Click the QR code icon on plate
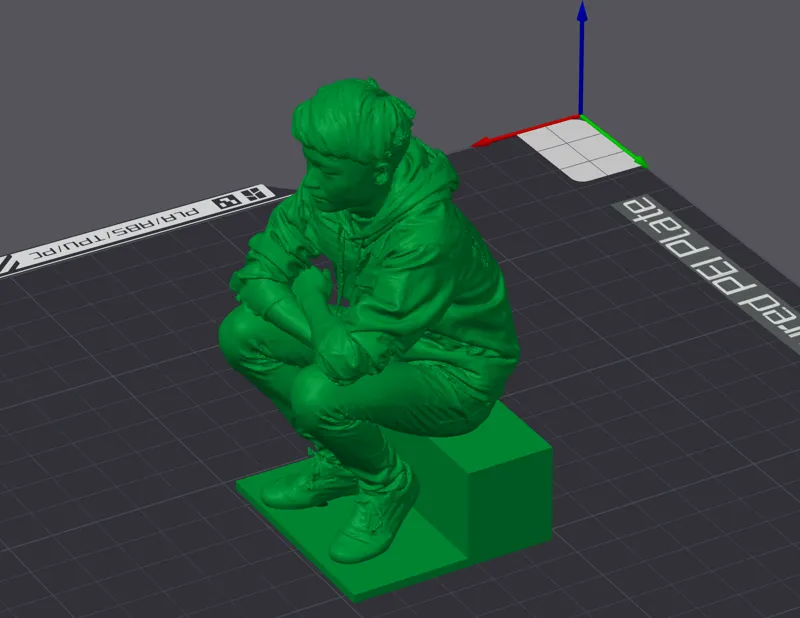Screen dimensions: 800x618 tap(228, 202)
